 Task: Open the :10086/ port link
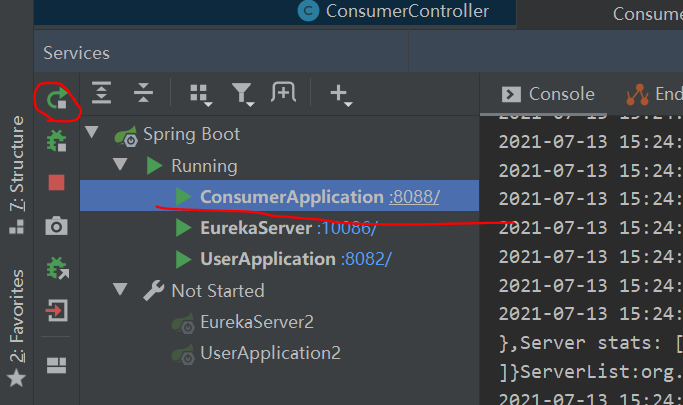tap(347, 228)
